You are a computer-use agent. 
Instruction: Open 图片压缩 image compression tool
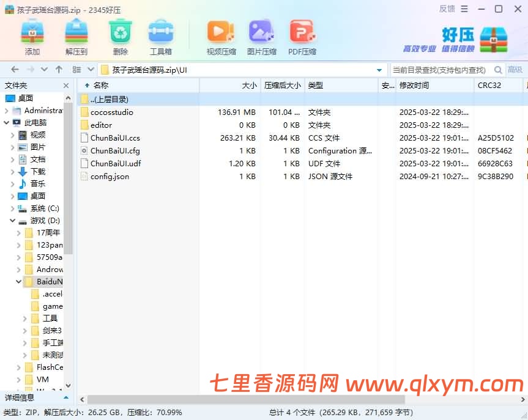click(x=261, y=35)
